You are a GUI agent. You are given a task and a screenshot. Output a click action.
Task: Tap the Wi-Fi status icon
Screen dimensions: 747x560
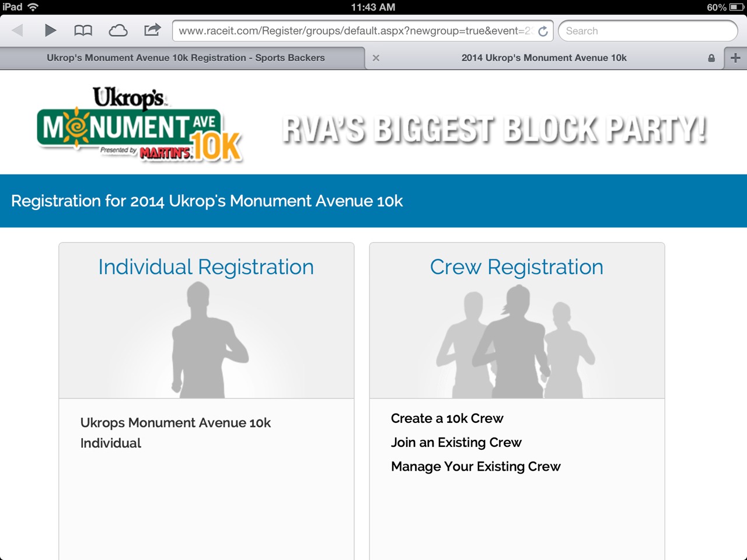point(33,7)
